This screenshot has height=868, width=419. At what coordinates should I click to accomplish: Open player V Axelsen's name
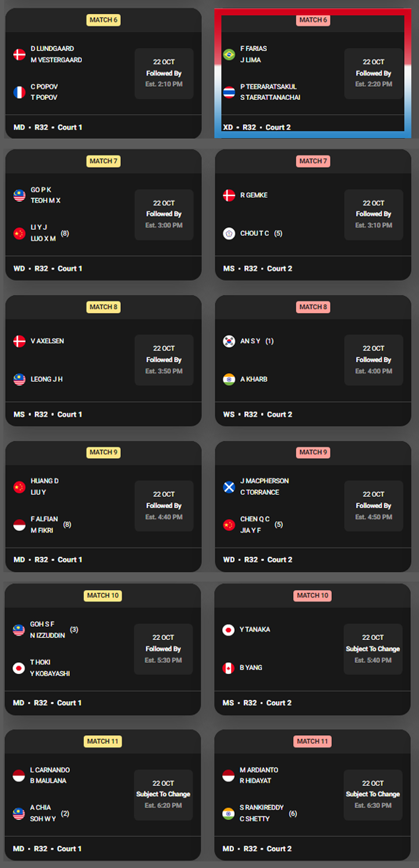[x=47, y=341]
